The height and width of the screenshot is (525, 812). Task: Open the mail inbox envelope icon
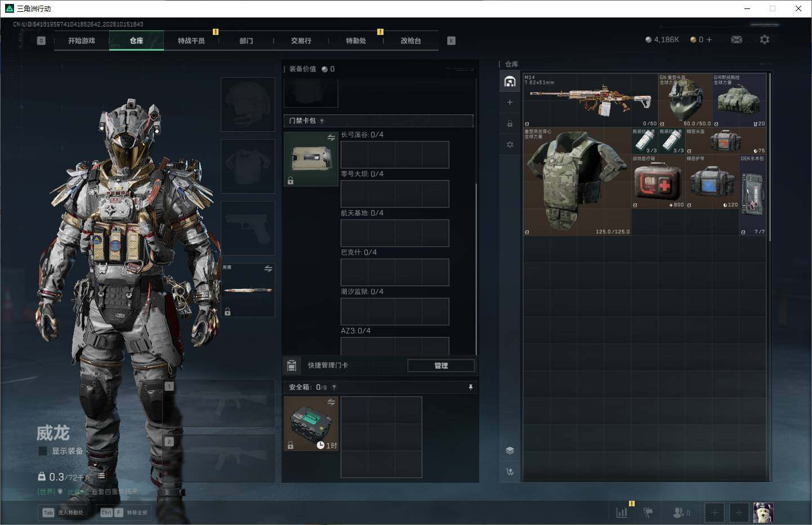pyautogui.click(x=737, y=39)
